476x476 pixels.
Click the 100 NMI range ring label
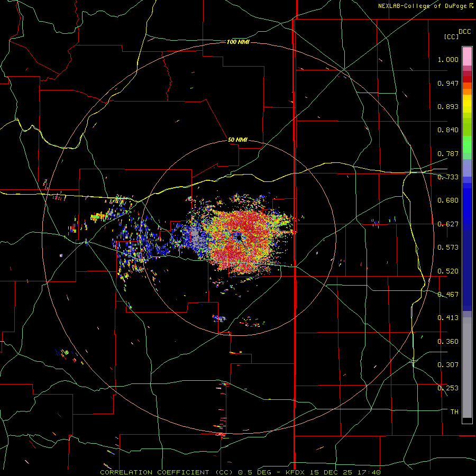point(238,42)
